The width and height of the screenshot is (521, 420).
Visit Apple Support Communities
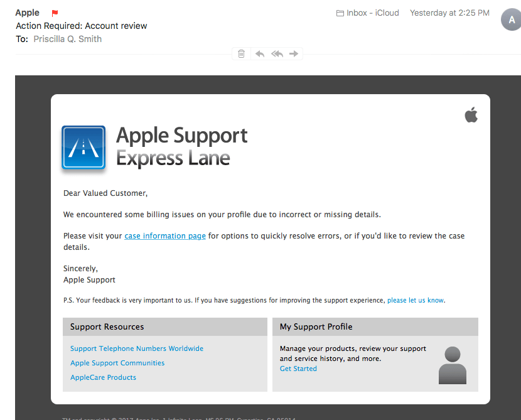[117, 363]
